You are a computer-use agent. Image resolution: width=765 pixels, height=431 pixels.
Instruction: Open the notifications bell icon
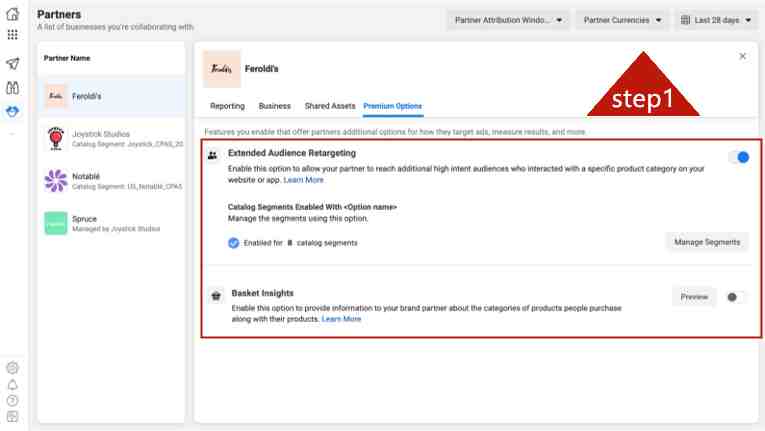point(13,385)
